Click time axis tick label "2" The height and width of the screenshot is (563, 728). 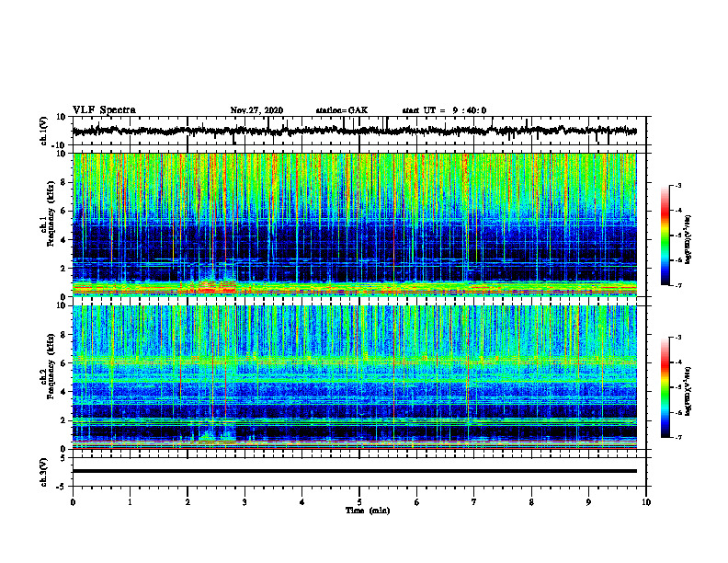(x=188, y=502)
